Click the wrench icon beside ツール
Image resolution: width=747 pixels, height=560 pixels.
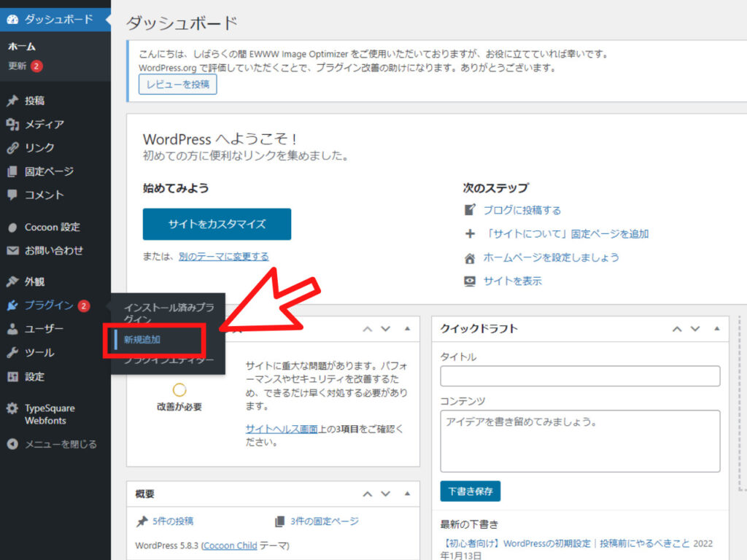[12, 353]
